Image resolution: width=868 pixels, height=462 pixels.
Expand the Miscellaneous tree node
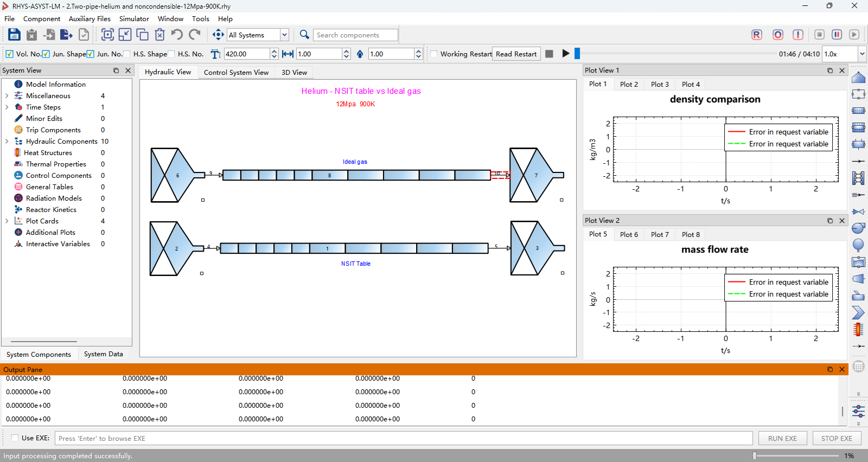7,95
